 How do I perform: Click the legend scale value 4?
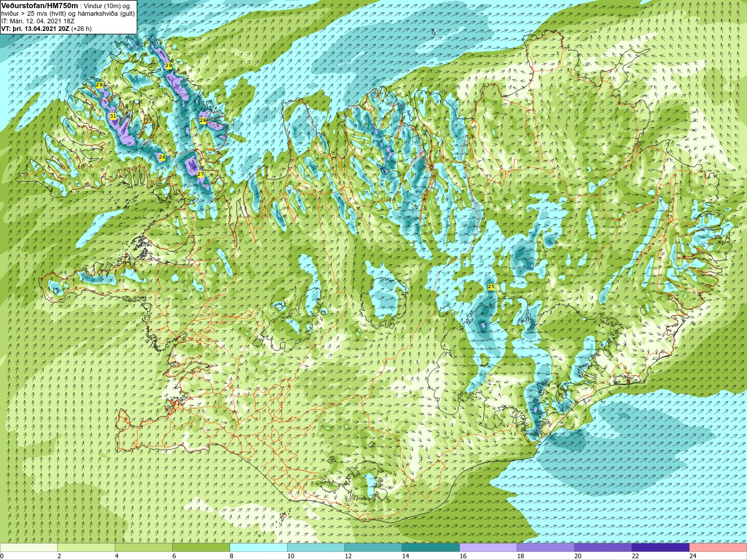[x=116, y=556]
